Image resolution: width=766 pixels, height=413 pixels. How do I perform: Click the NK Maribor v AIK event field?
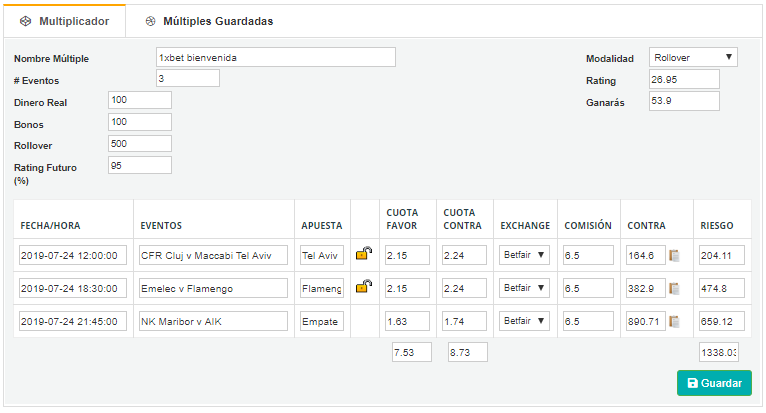point(213,321)
